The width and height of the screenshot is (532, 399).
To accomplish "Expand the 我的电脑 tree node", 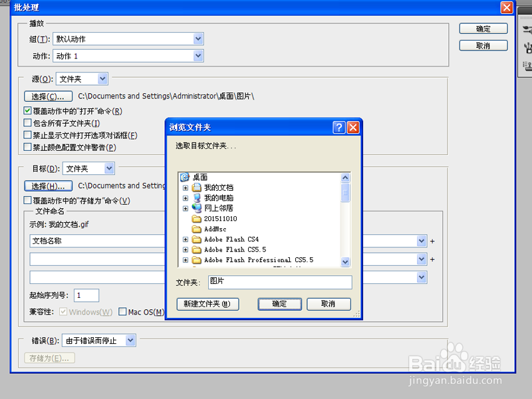I will click(186, 198).
